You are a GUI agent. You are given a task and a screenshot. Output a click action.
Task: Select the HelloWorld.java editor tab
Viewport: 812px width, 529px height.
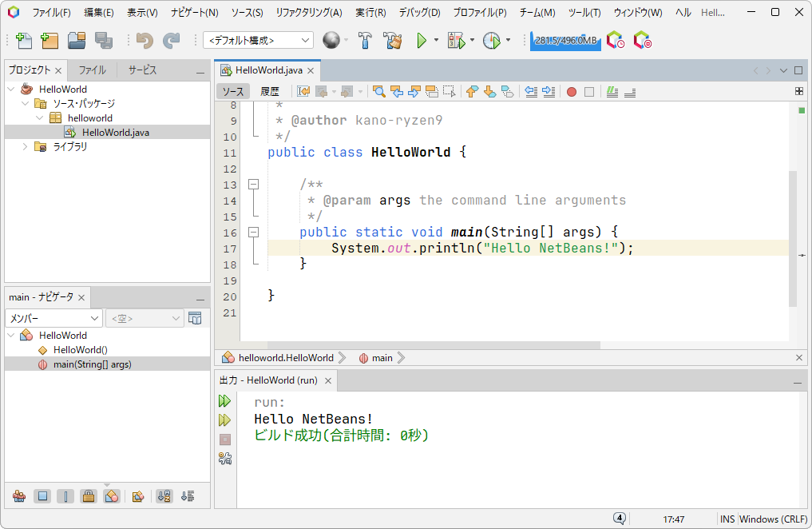point(268,70)
